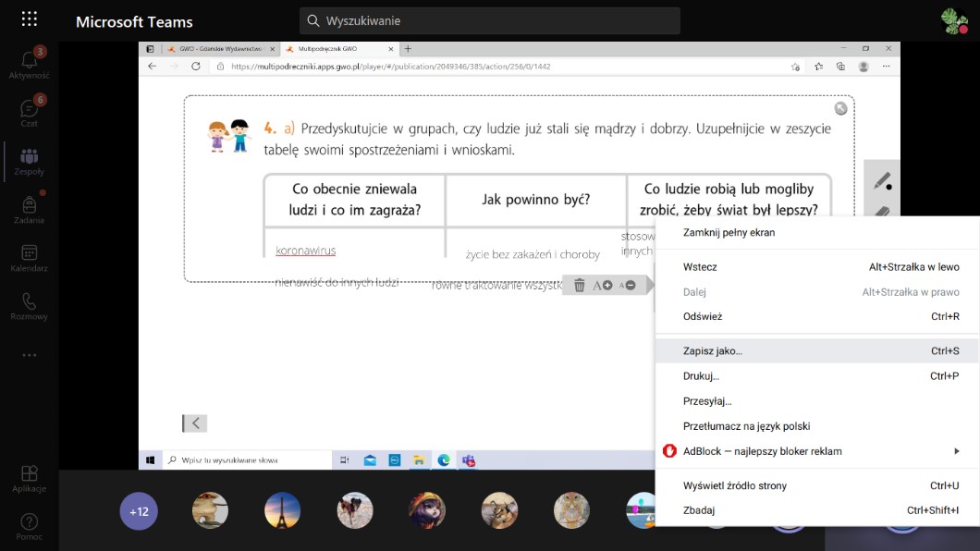Expand the AdBlock submenu arrow
The image size is (980, 551).
956,451
